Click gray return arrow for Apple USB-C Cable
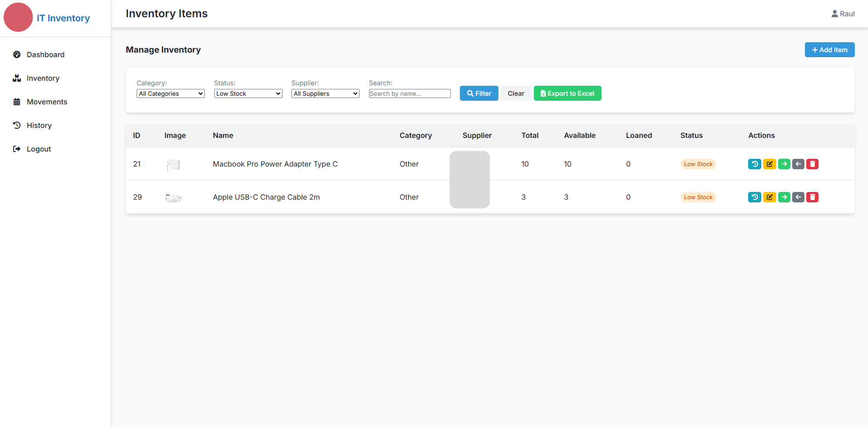Screen dimensions: 868x427 [798, 197]
